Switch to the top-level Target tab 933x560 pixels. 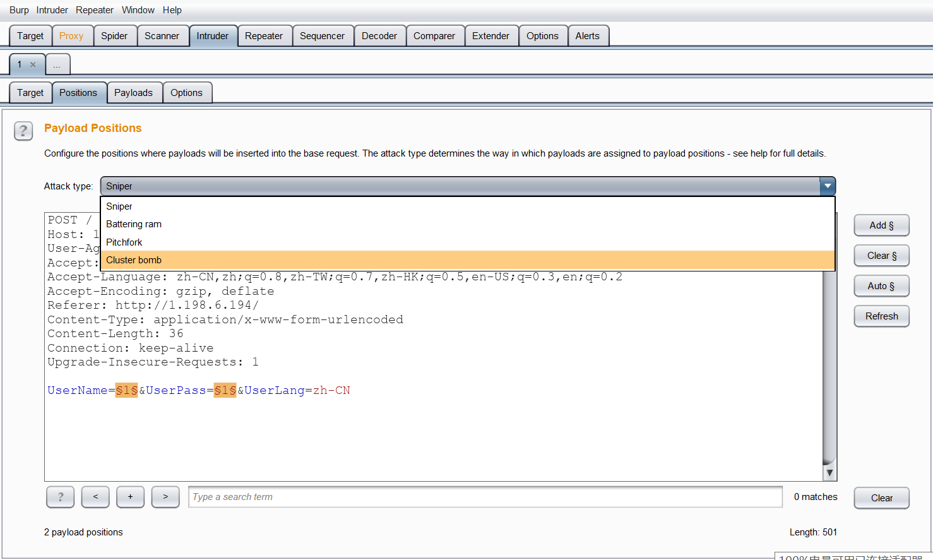click(30, 36)
